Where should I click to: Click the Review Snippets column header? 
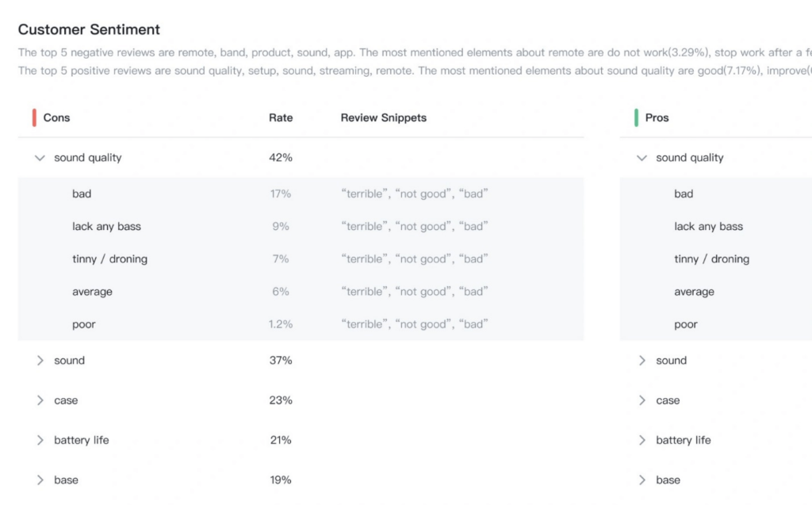pos(383,117)
